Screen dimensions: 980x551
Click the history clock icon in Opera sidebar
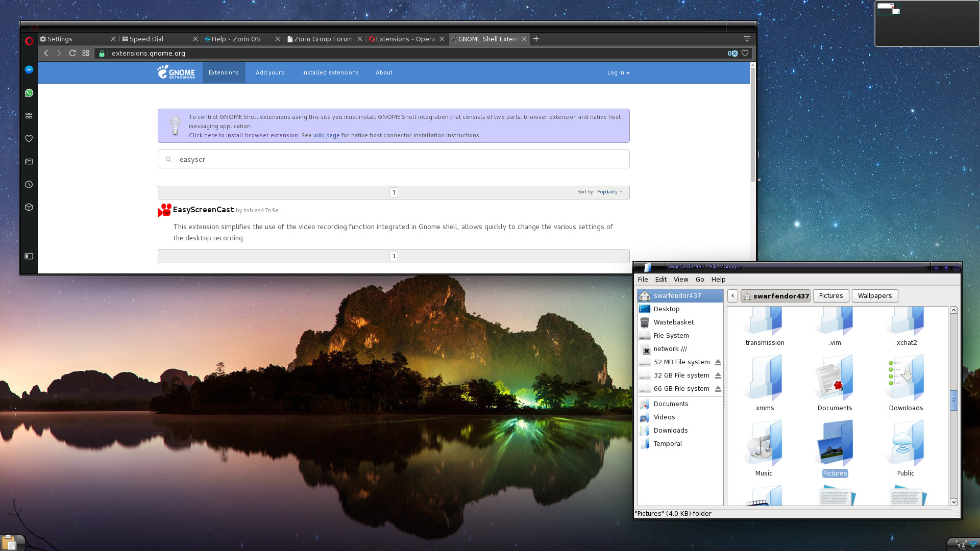point(29,184)
